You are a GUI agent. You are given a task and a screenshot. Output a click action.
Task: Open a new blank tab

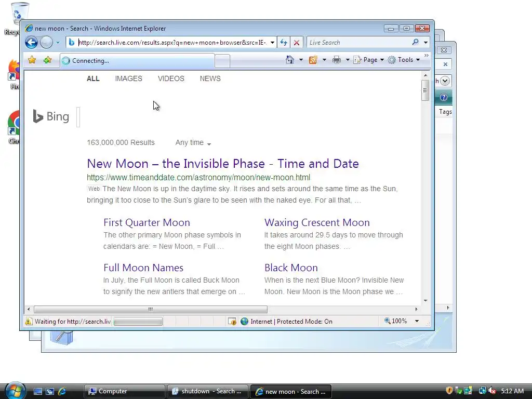(x=222, y=61)
